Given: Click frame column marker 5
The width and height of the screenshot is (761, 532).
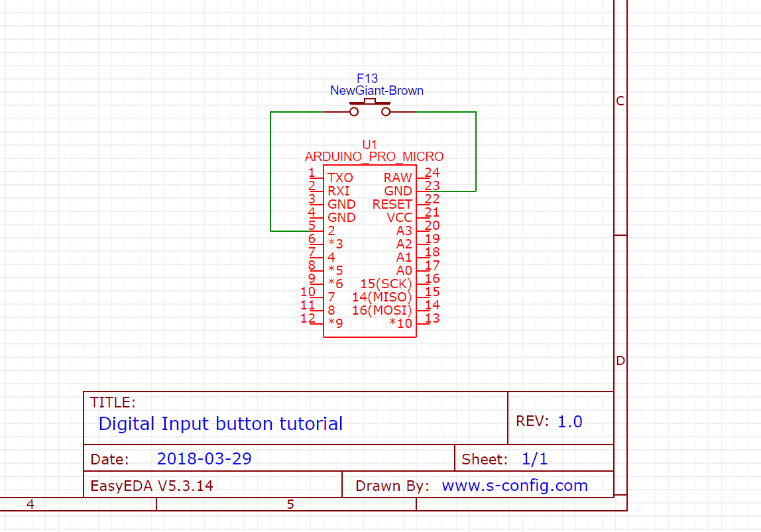Looking at the screenshot, I should (290, 504).
